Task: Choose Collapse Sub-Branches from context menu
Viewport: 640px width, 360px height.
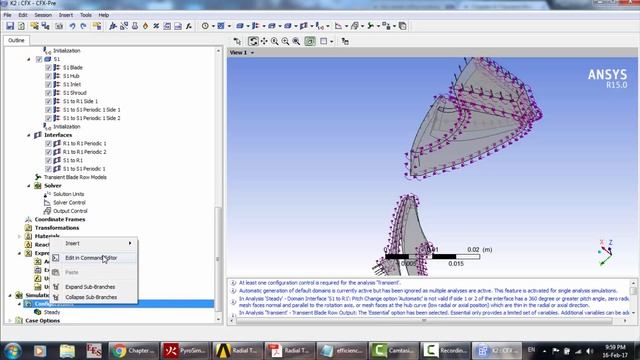Action: [x=93, y=297]
